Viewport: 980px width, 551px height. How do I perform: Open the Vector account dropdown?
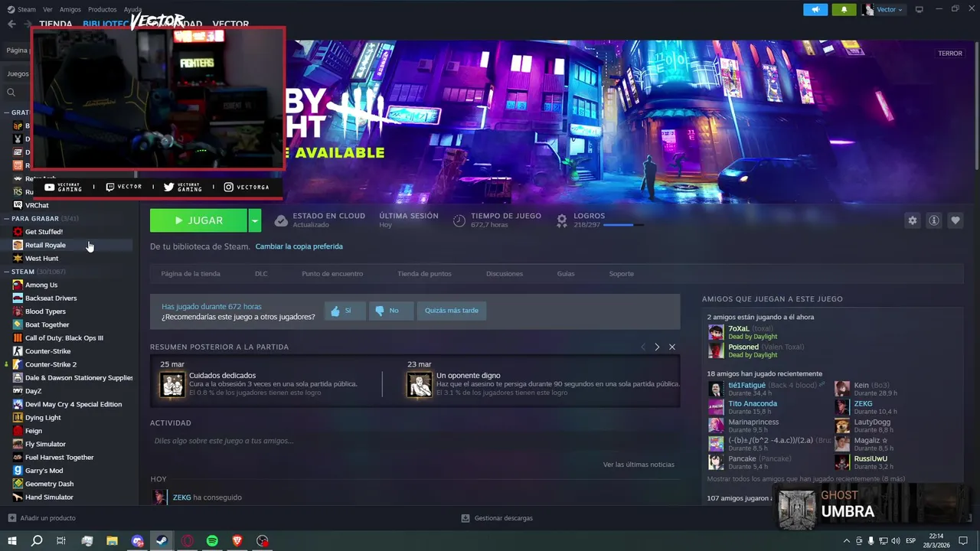[884, 9]
